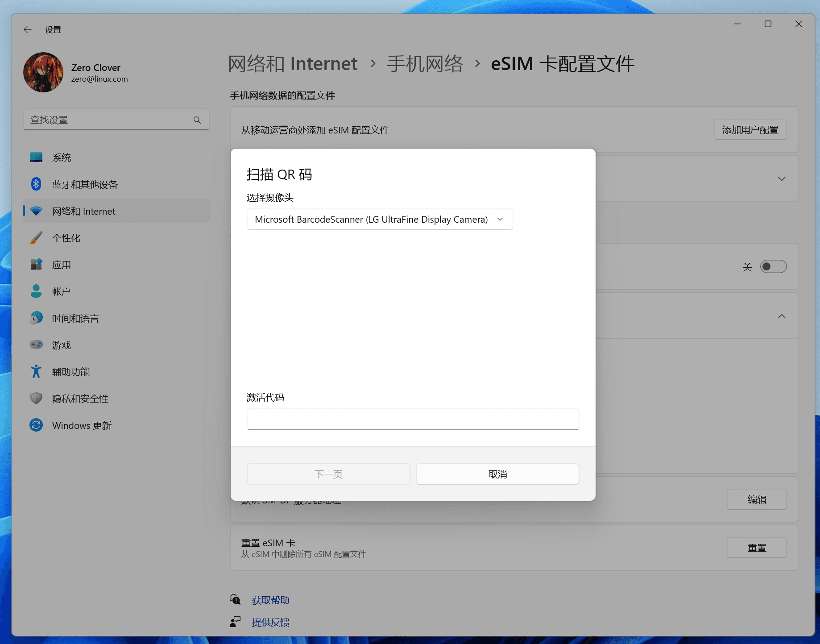Click 取消 button in dialog
This screenshot has height=644, width=820.
[x=497, y=474]
